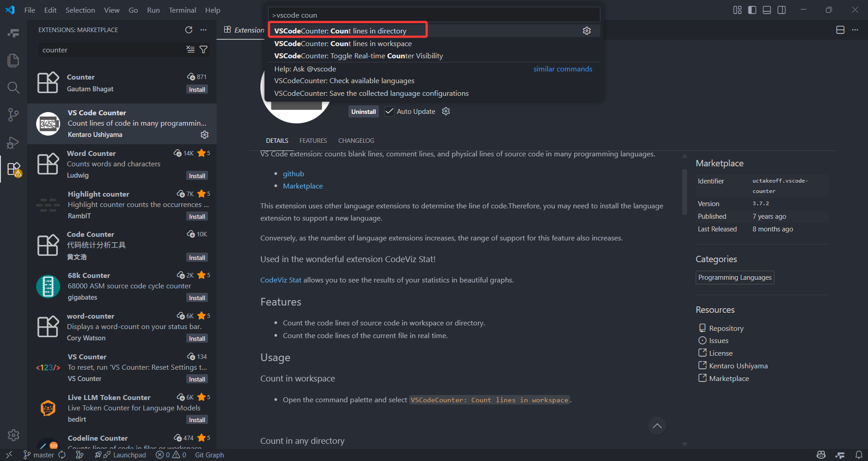
Task: Open Source Control view in activity bar
Action: [14, 114]
